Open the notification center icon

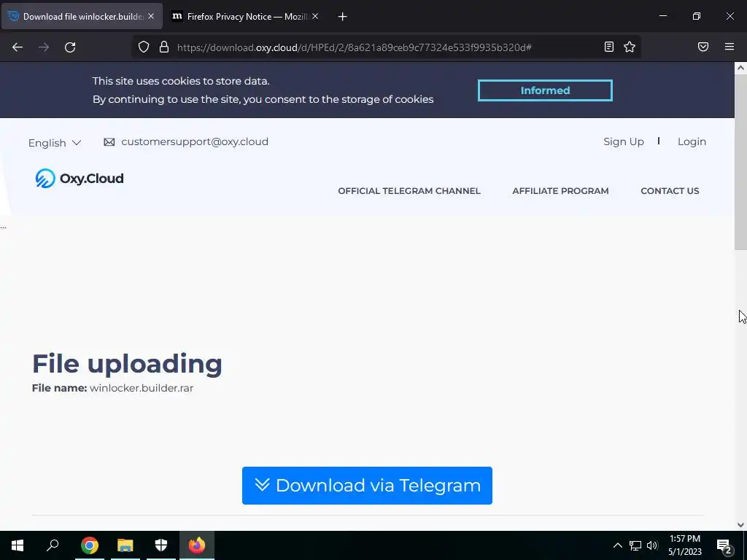click(724, 545)
